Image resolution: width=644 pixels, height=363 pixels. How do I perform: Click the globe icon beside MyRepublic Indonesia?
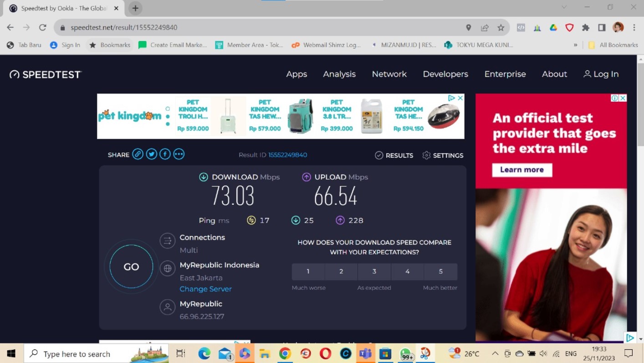(168, 269)
